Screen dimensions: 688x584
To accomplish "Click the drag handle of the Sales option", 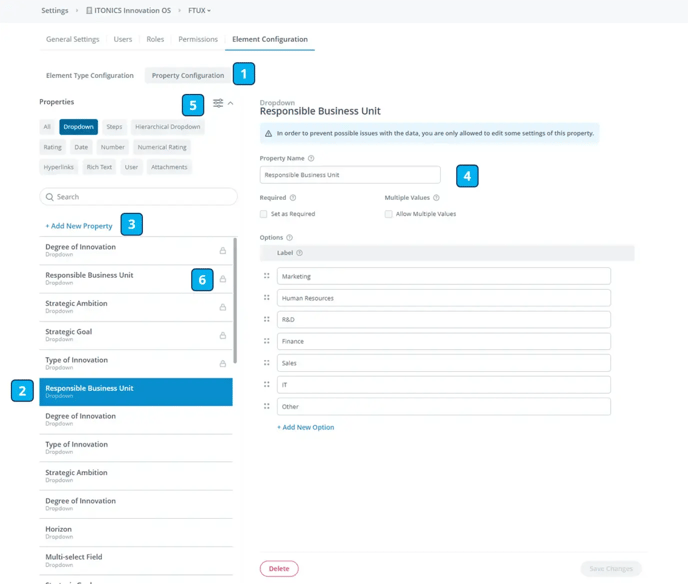I will (267, 363).
